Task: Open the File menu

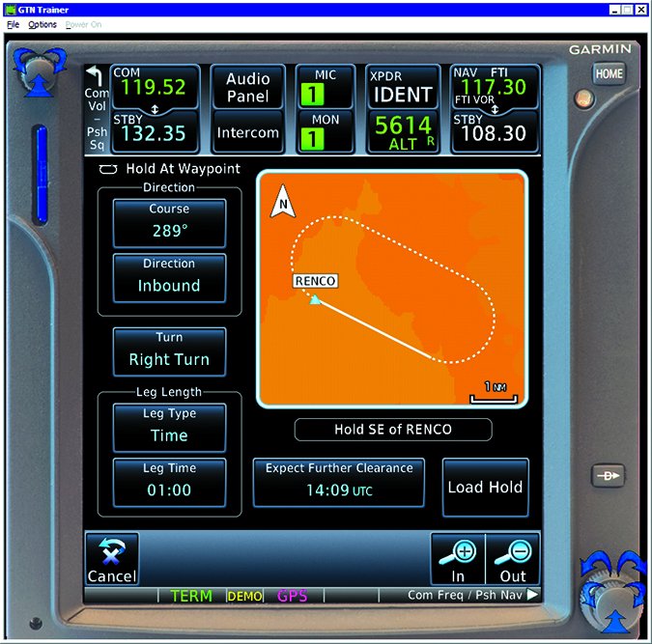Action: [x=13, y=24]
